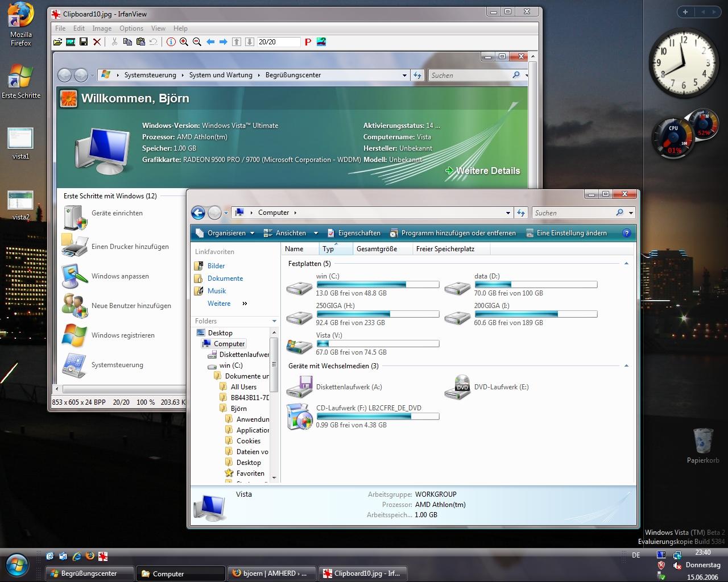Click the IrfanView save icon
Image resolution: width=728 pixels, height=582 pixels.
[x=84, y=41]
